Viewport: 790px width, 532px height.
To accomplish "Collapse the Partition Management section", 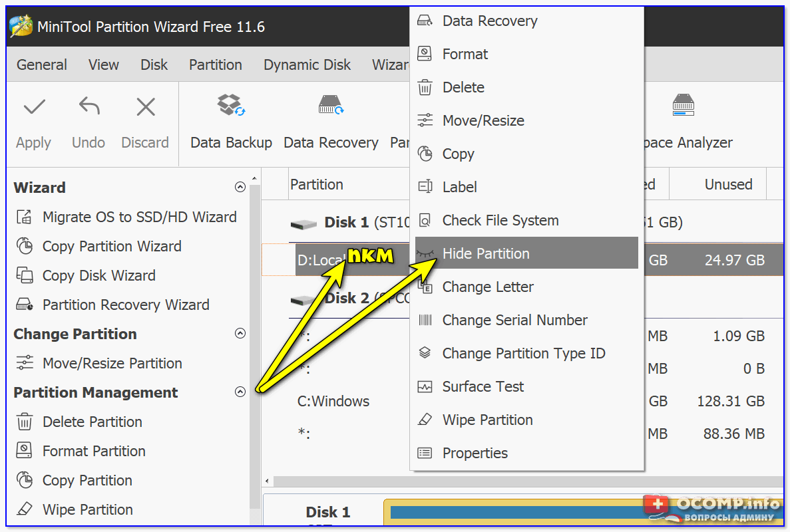I will tap(240, 392).
